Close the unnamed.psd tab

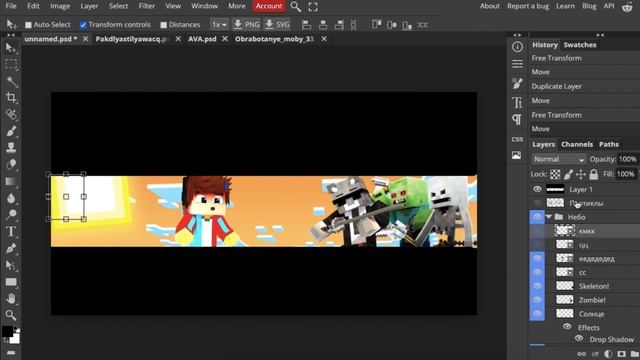tap(85, 39)
